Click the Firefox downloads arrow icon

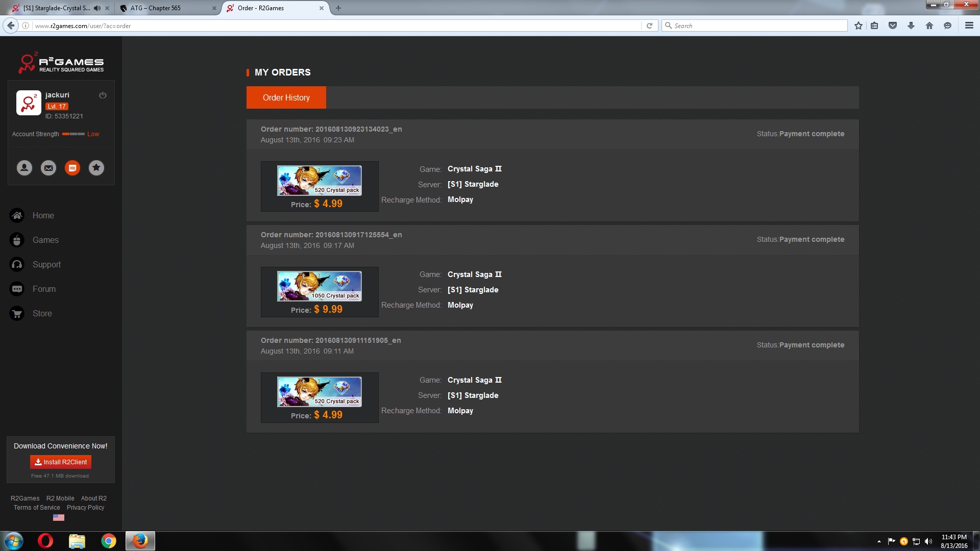click(911, 26)
